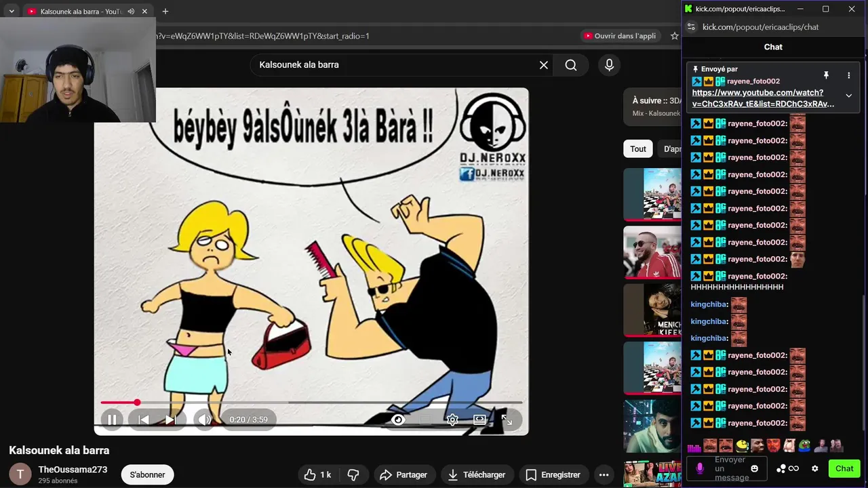Click the Chat header in Kick window
The width and height of the screenshot is (868, 488).
coord(773,47)
